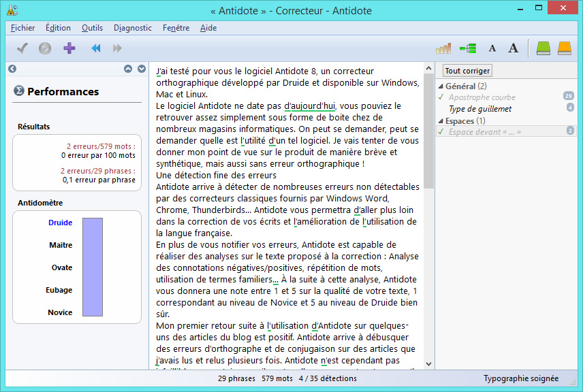Click the Résultats section label
This screenshot has height=392, width=583.
coord(33,127)
